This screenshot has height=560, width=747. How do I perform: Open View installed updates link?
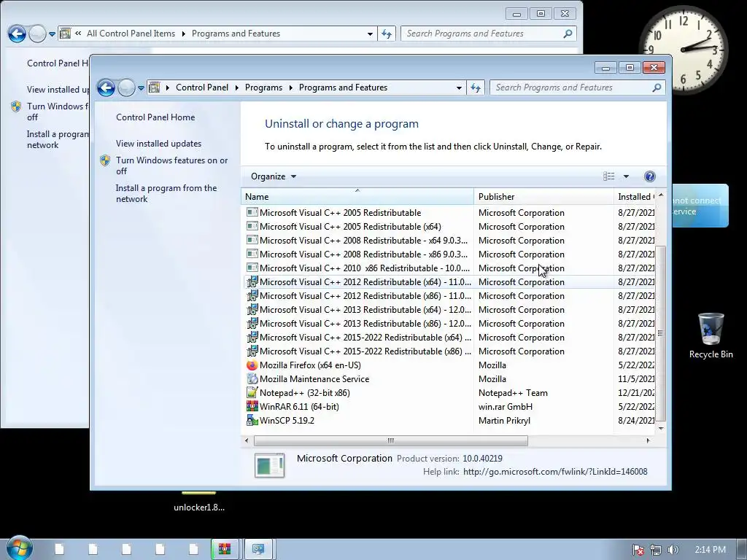click(158, 144)
